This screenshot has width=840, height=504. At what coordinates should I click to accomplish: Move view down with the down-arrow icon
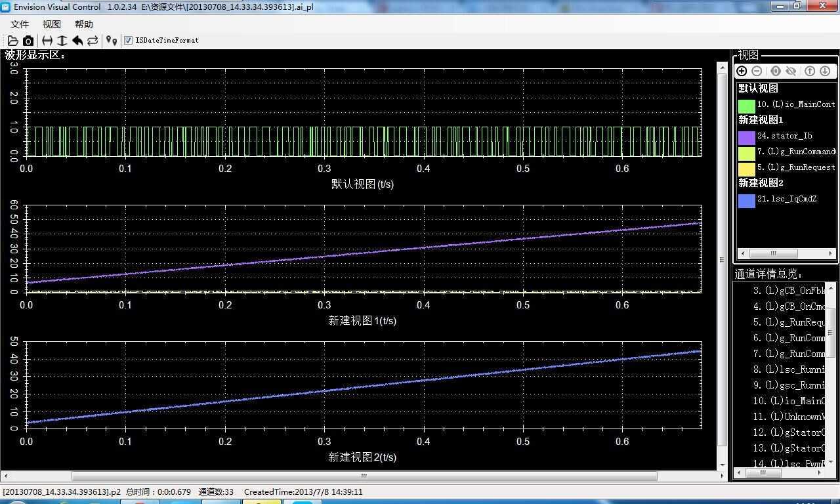825,71
